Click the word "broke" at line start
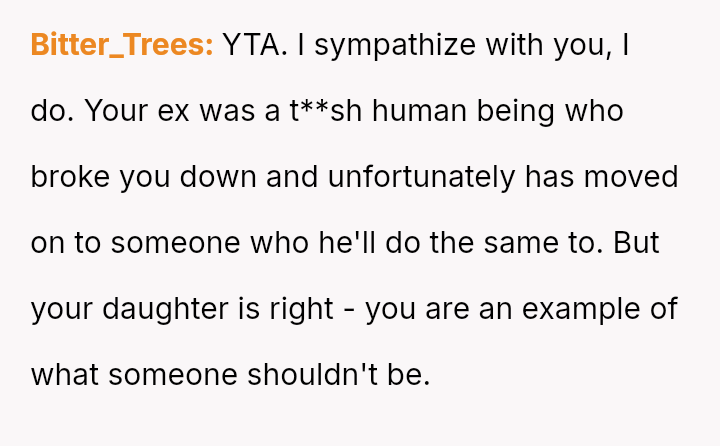Screen dimensions: 720x446 pyautogui.click(x=70, y=177)
